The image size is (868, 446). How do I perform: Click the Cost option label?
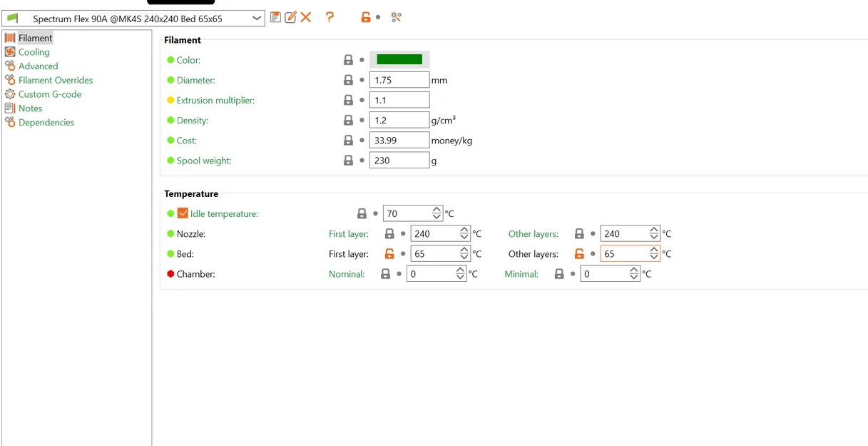187,141
